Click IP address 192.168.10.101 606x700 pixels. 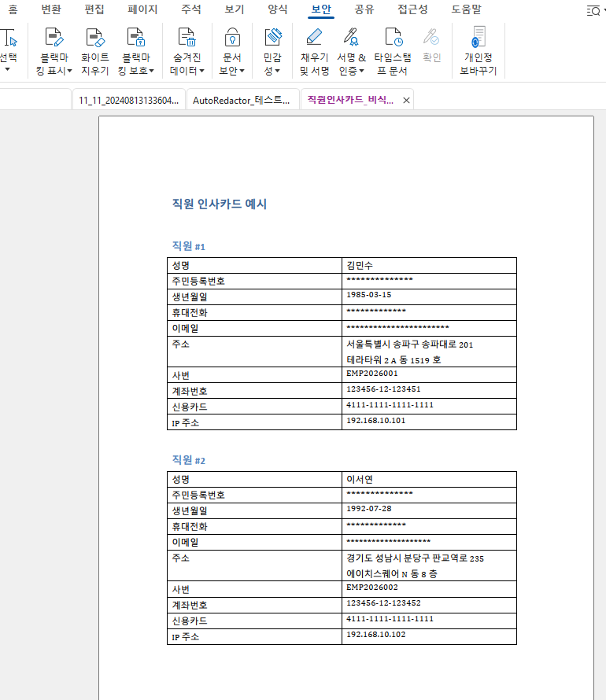pyautogui.click(x=376, y=421)
